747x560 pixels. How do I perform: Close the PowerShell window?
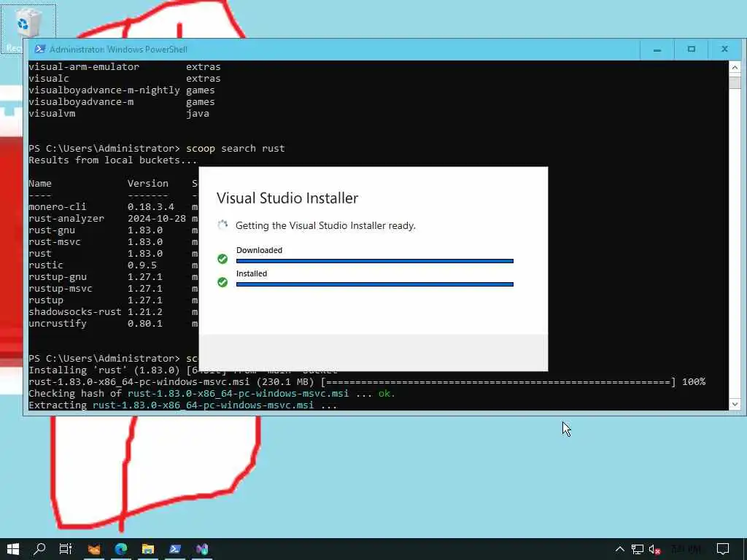[x=724, y=50]
